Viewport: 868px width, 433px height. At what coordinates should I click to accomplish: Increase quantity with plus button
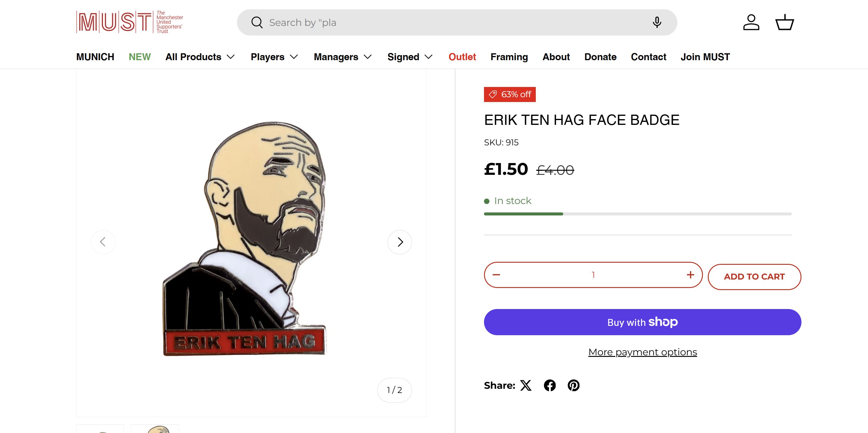pos(690,275)
